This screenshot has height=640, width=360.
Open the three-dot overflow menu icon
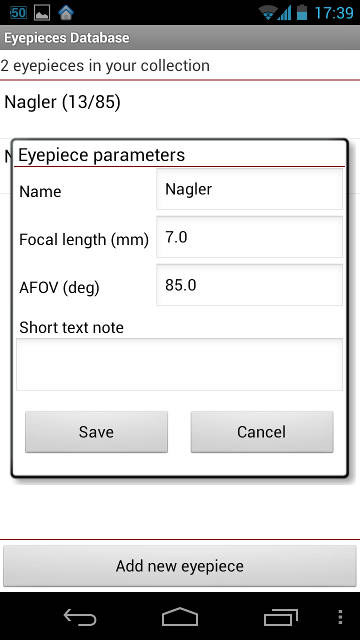pyautogui.click(x=341, y=617)
